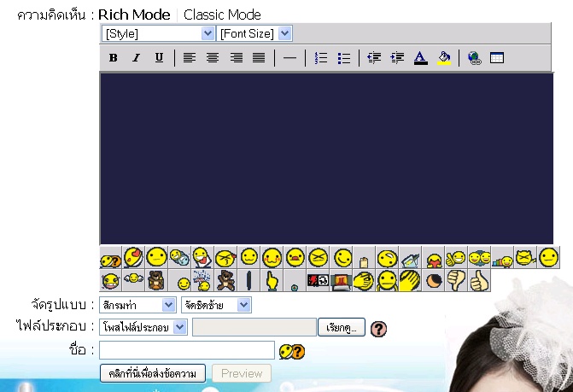Justify the text alignment

coord(259,58)
